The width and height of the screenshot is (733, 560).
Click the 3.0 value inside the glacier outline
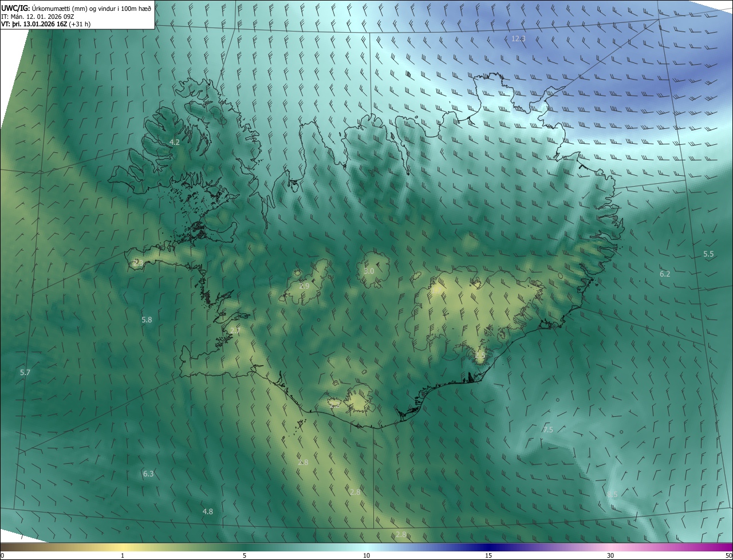(x=369, y=271)
